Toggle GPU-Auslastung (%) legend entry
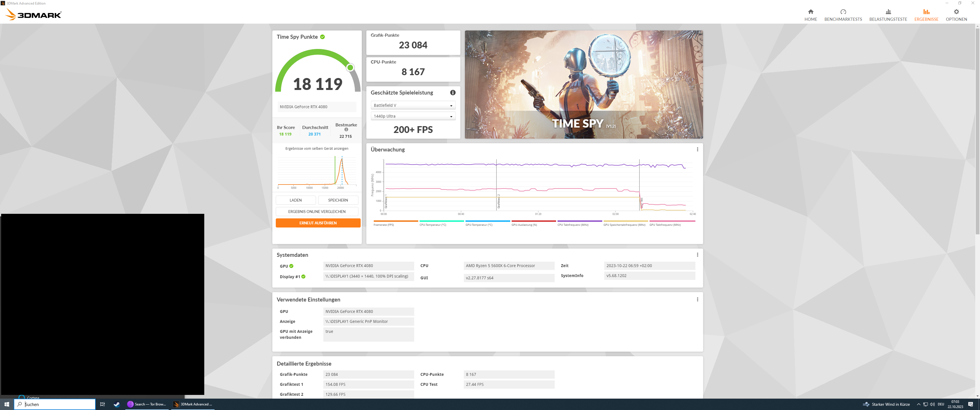Image resolution: width=980 pixels, height=410 pixels. click(524, 225)
